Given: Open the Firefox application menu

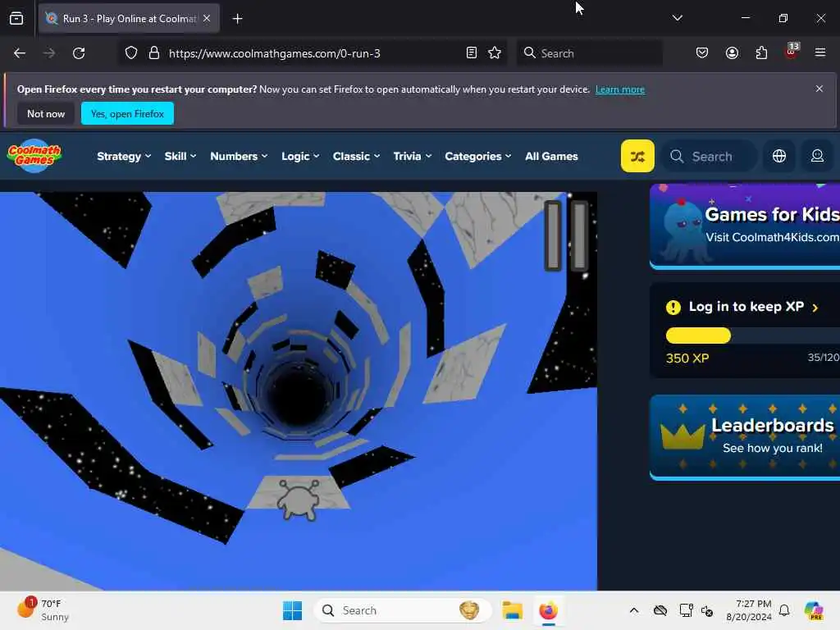Looking at the screenshot, I should (820, 52).
